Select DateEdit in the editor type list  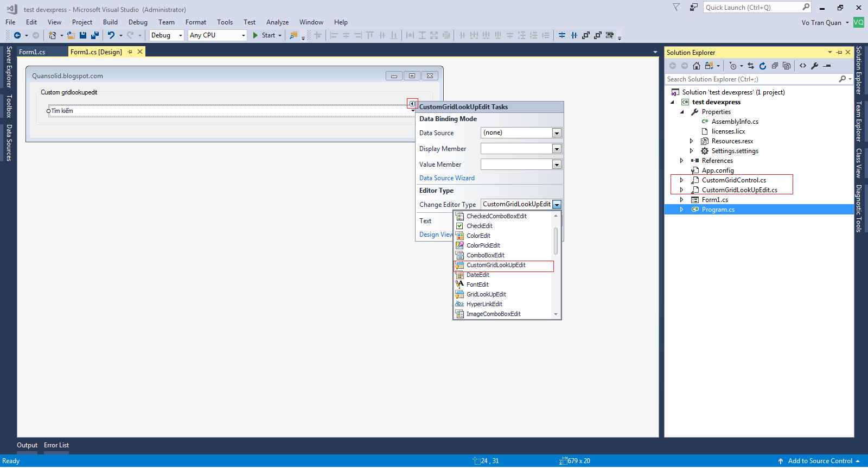(x=503, y=275)
